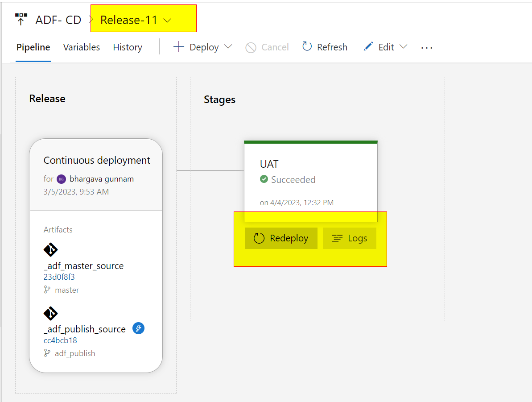Click the adf_publish branch name
The image size is (532, 402).
point(75,353)
